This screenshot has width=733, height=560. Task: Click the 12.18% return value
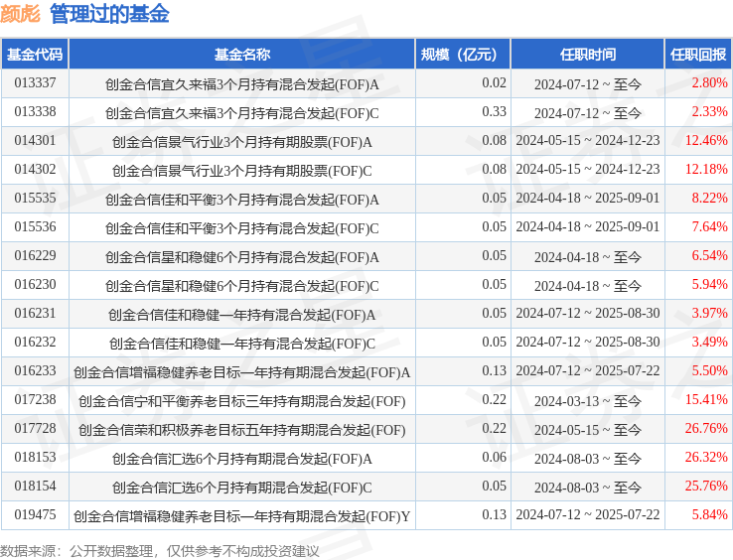pos(706,169)
